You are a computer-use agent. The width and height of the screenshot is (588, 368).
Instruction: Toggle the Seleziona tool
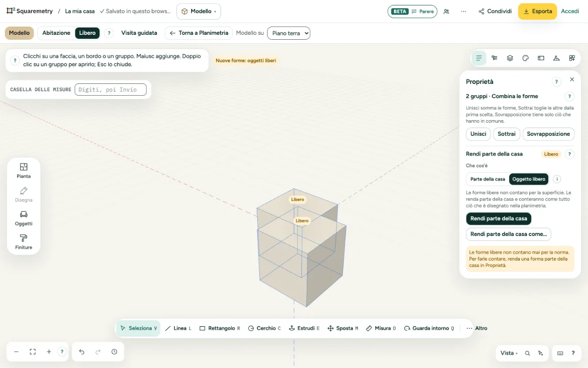point(139,328)
